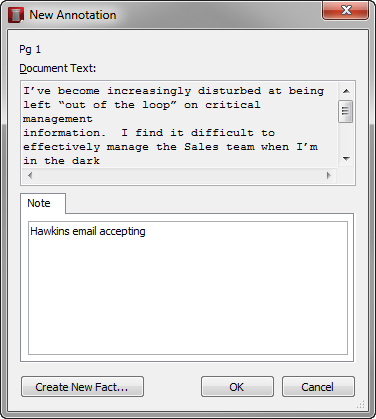Click the empty vertical scrollbar track below the thumb
Viewport: 376px width, 419px height.
tap(346, 137)
